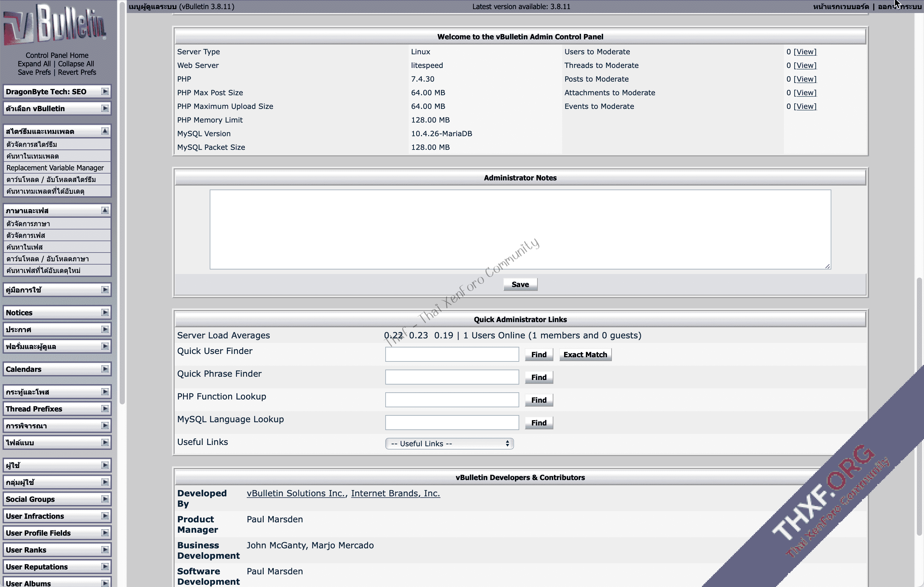Click the main page vertical scrollbar
The width and height of the screenshot is (924, 587).
919,407
